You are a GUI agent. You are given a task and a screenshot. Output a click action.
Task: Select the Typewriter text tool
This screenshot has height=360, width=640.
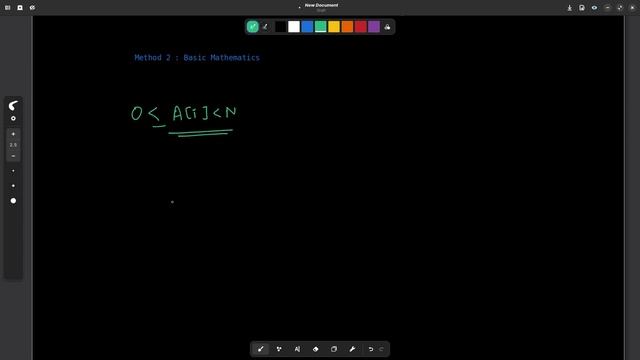[x=297, y=349]
